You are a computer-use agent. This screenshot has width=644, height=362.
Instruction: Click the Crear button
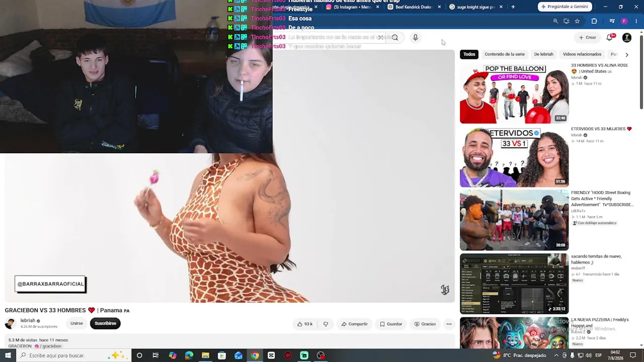pyautogui.click(x=587, y=37)
